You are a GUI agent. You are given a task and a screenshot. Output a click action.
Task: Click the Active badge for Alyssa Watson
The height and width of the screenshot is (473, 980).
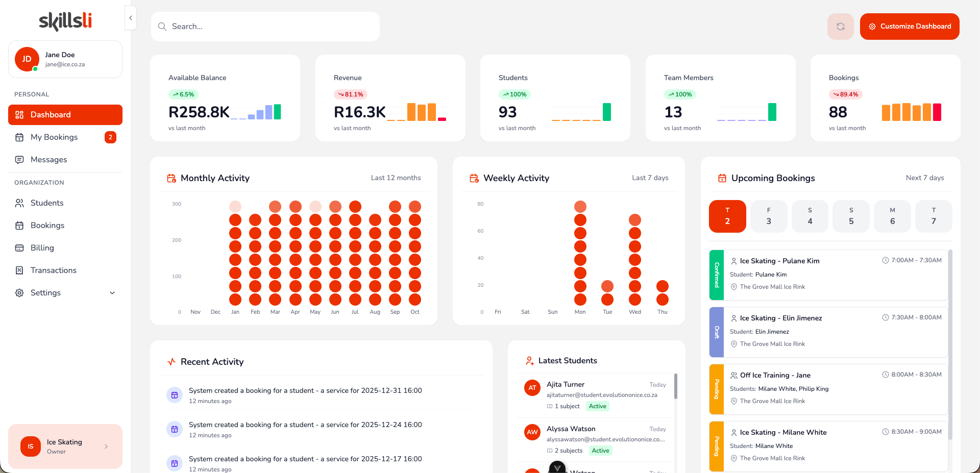(x=600, y=451)
